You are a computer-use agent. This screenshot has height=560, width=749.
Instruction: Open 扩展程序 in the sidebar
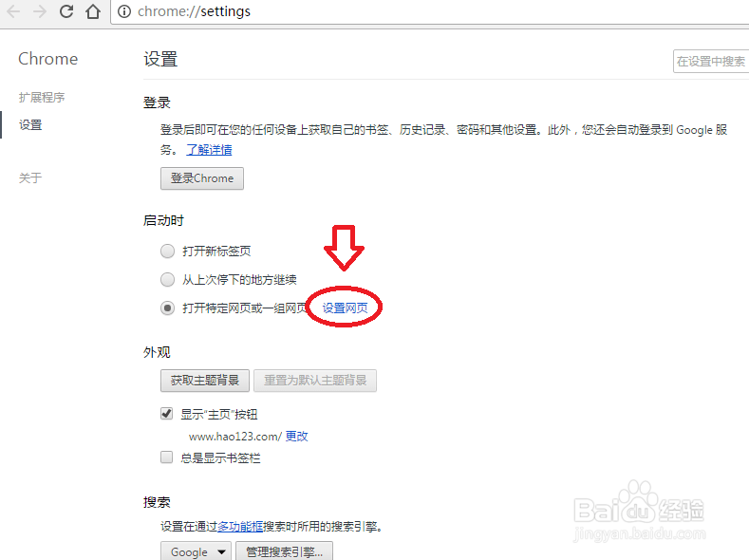pos(42,98)
